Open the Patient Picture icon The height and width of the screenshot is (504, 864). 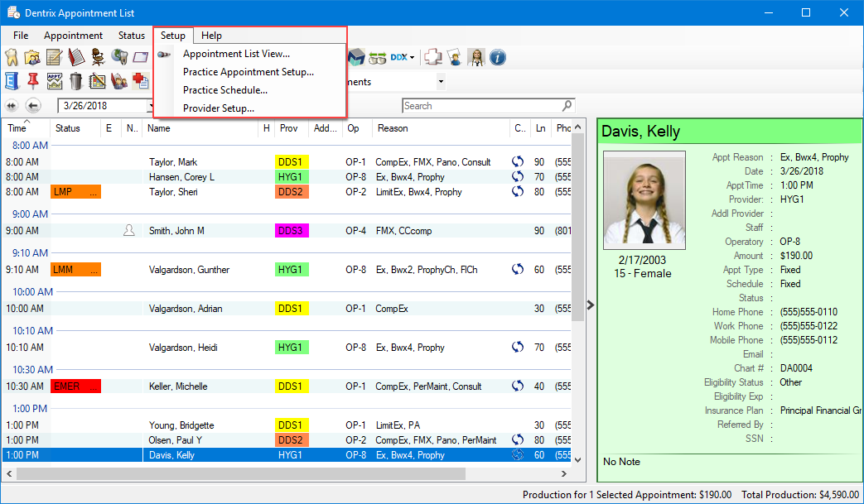(475, 57)
